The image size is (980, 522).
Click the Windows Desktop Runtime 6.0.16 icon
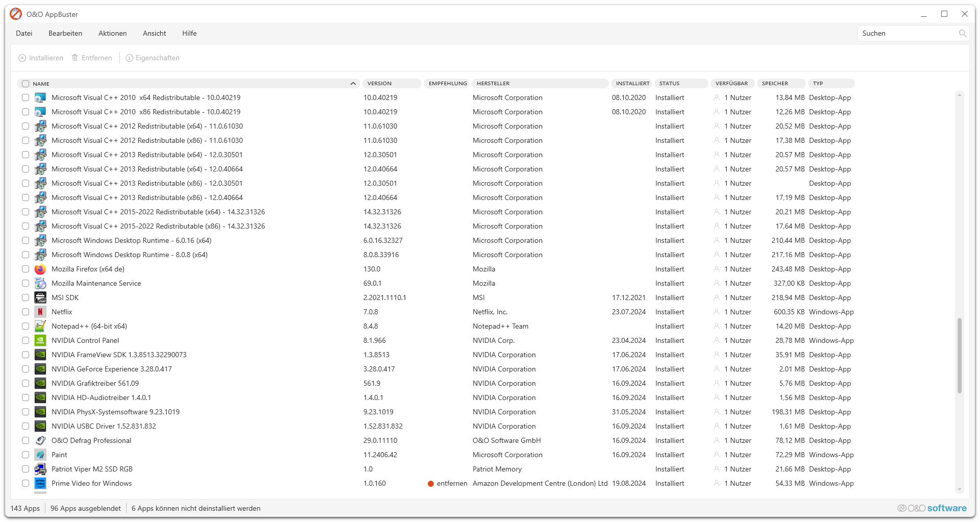(40, 240)
